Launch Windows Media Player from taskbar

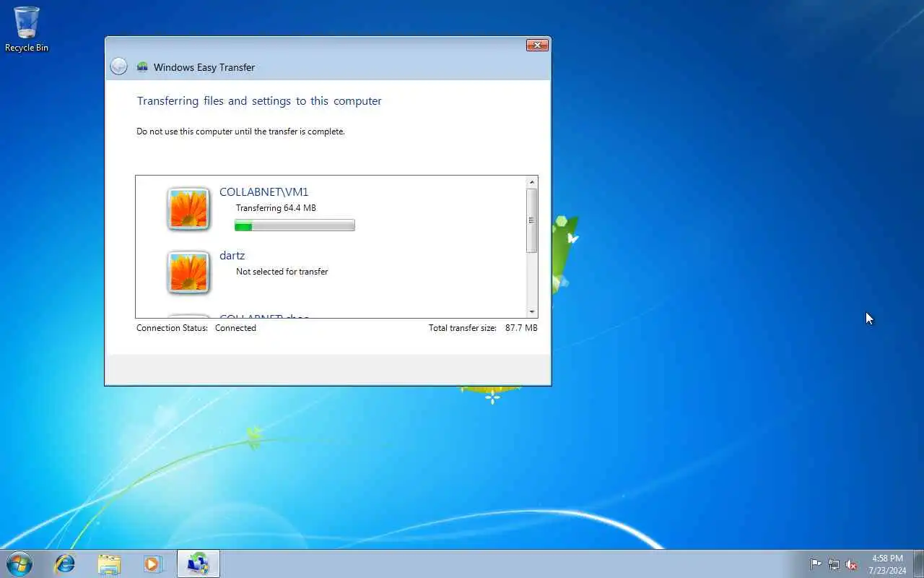click(x=153, y=564)
